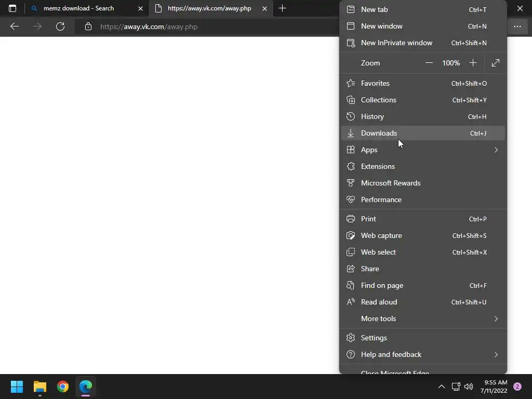Expand Help and feedback submenu
This screenshot has height=399, width=532.
[x=423, y=354]
